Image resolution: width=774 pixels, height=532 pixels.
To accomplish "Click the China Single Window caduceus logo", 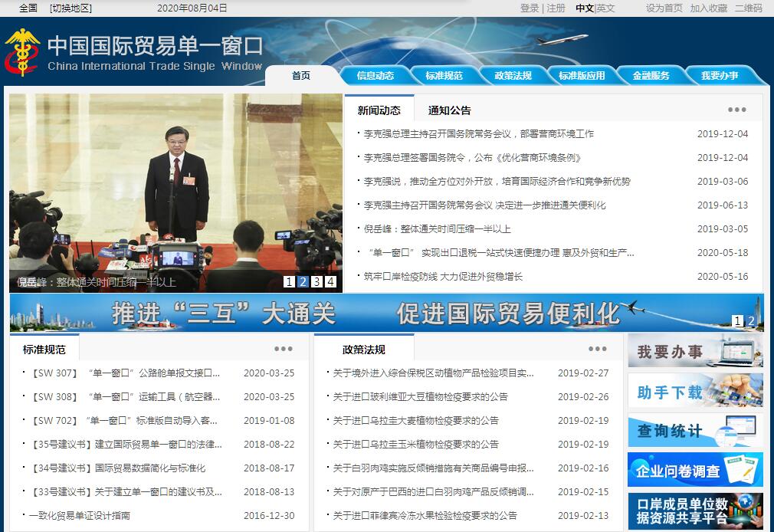I will pos(21,52).
